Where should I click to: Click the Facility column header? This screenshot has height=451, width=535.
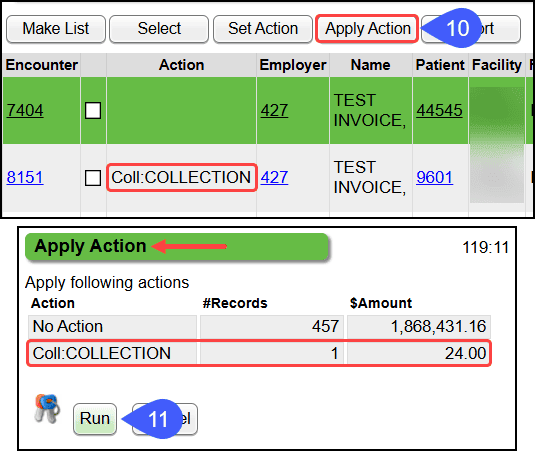tap(497, 65)
